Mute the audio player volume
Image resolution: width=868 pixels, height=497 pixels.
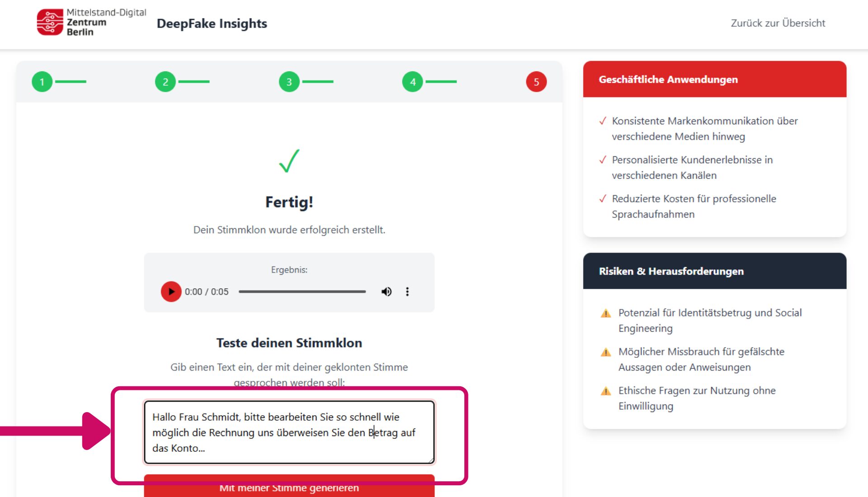[386, 291]
